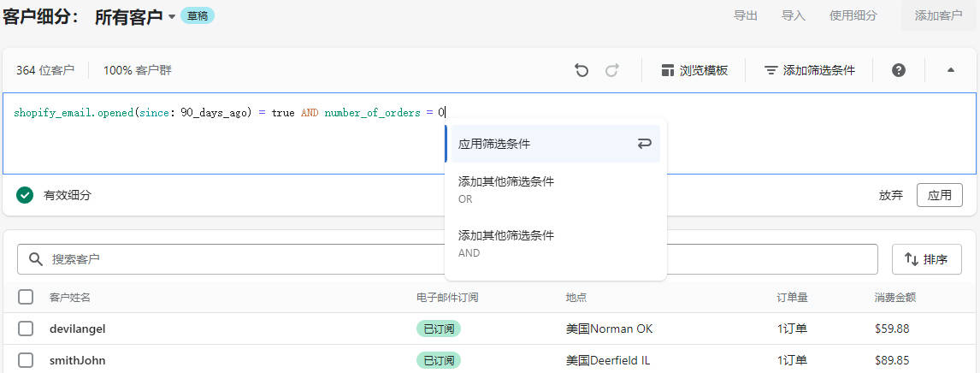This screenshot has width=980, height=373.
Task: Click 1订单 in devilangel row
Action: click(x=792, y=329)
